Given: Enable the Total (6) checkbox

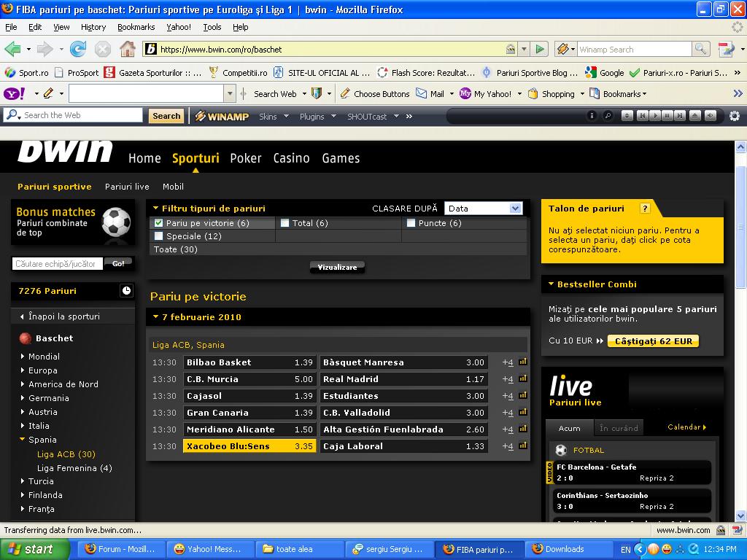Looking at the screenshot, I should click(285, 223).
